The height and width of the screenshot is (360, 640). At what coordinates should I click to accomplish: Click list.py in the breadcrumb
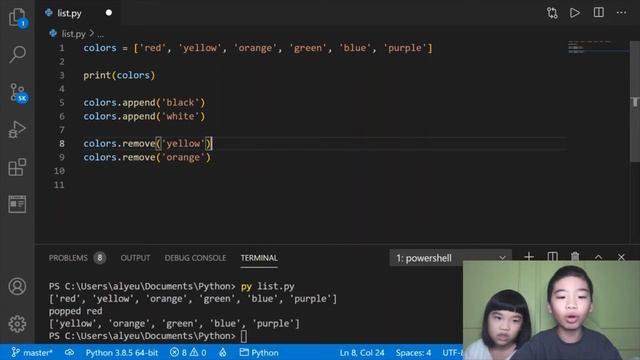coord(73,33)
